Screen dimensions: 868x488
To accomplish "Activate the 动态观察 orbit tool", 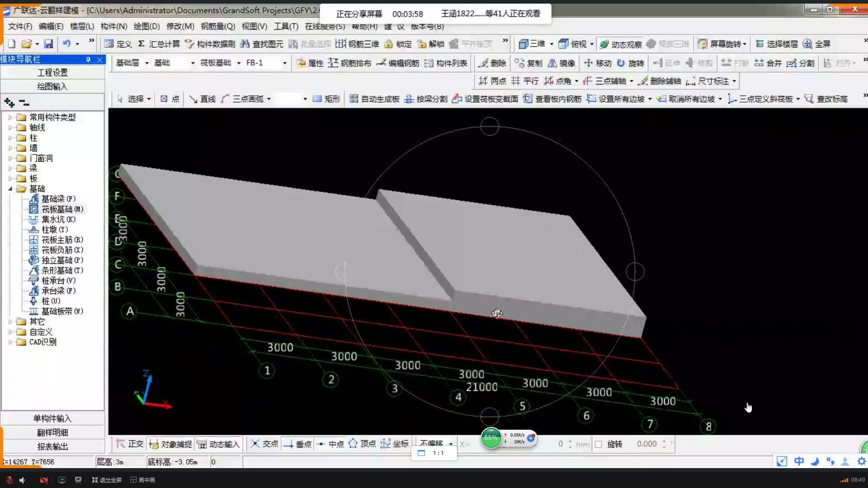I will tap(620, 44).
